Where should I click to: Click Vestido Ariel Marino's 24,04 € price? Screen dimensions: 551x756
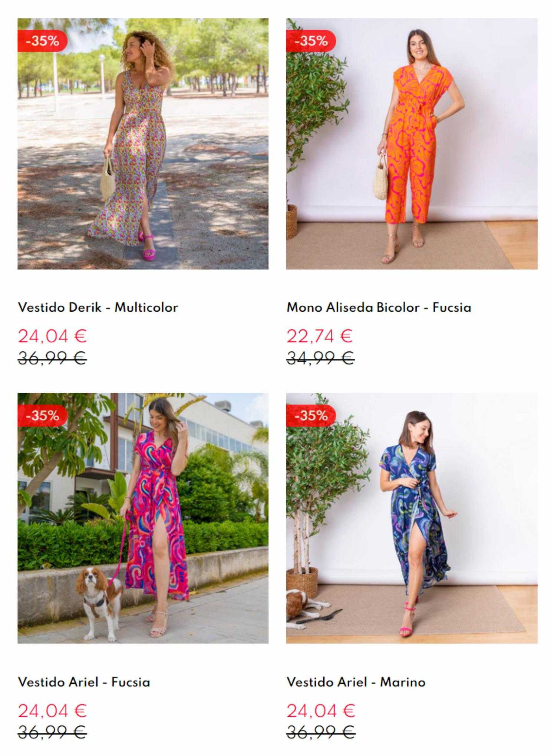point(321,711)
